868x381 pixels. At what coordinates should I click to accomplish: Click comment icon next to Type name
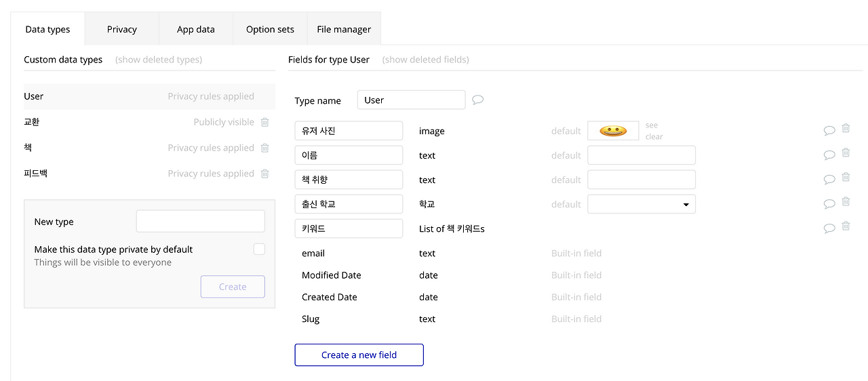(477, 100)
